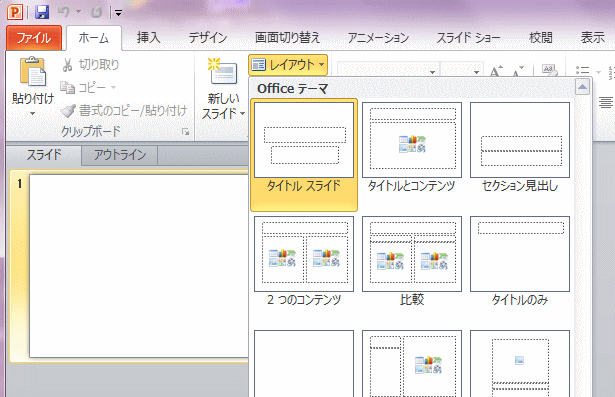
Task: Choose the content with caption layout thumbnail
Action: point(412,363)
